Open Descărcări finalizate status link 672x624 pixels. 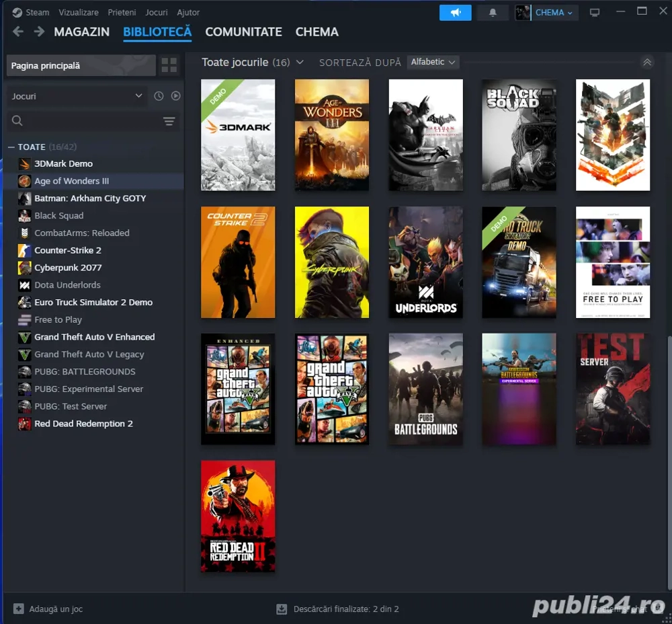click(345, 609)
